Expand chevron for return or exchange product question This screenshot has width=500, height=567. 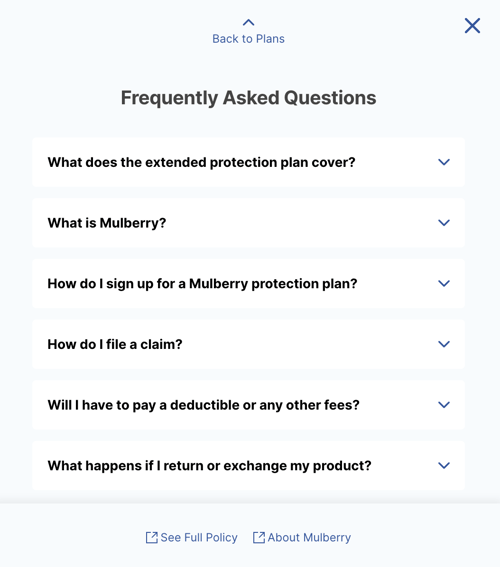pos(444,465)
